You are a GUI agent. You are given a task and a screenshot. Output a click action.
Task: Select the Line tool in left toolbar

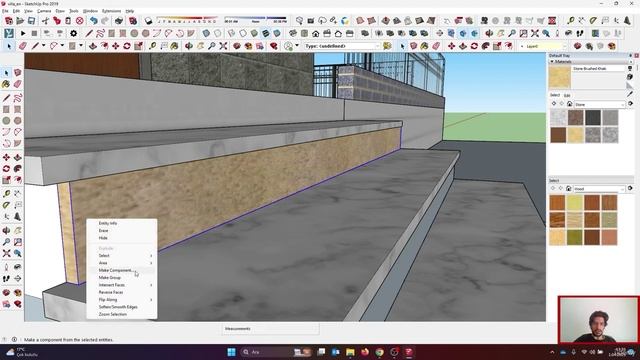[x=6, y=98]
